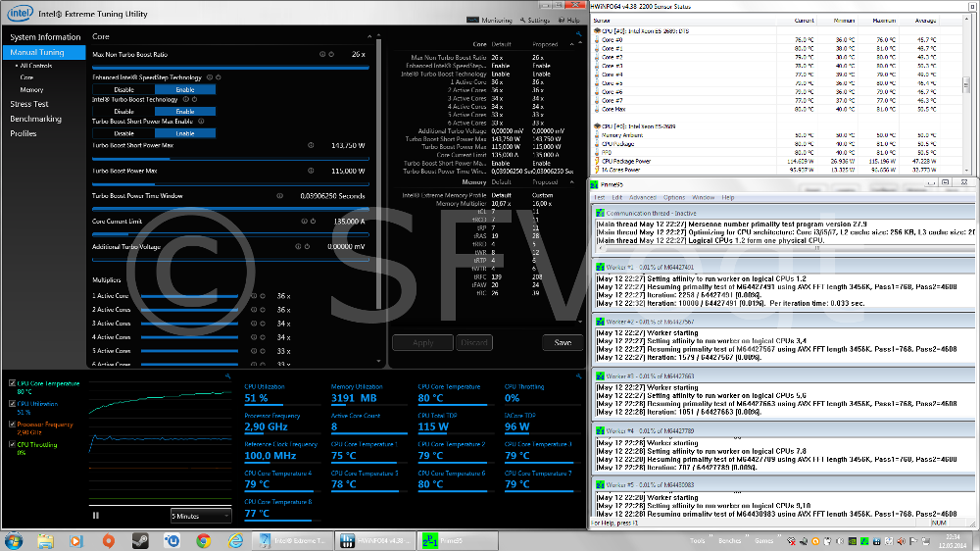Image resolution: width=980 pixels, height=551 pixels.
Task: Open Origin from the taskbar
Action: point(108,540)
